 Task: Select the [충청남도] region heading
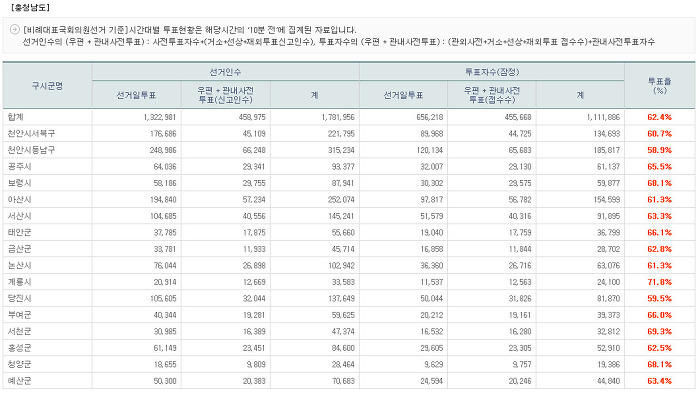pos(30,8)
